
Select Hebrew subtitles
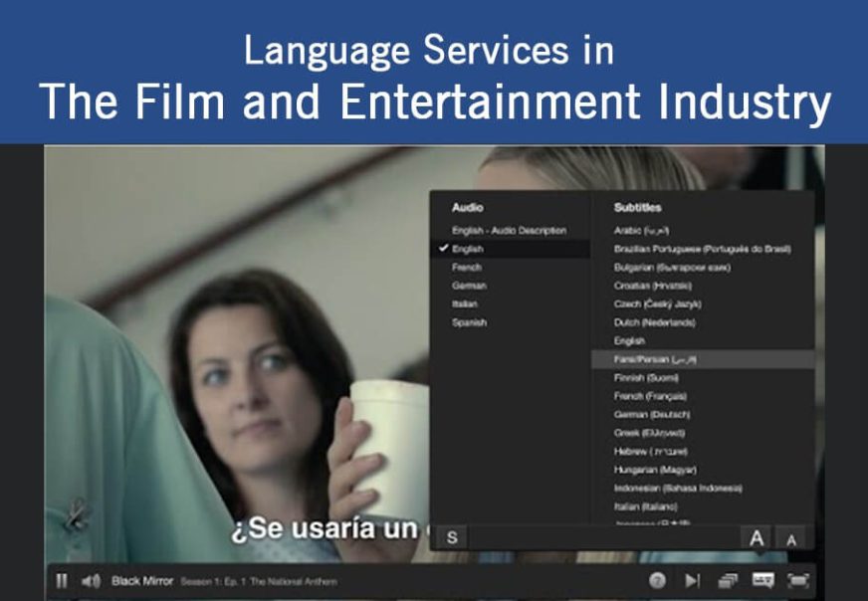(650, 451)
